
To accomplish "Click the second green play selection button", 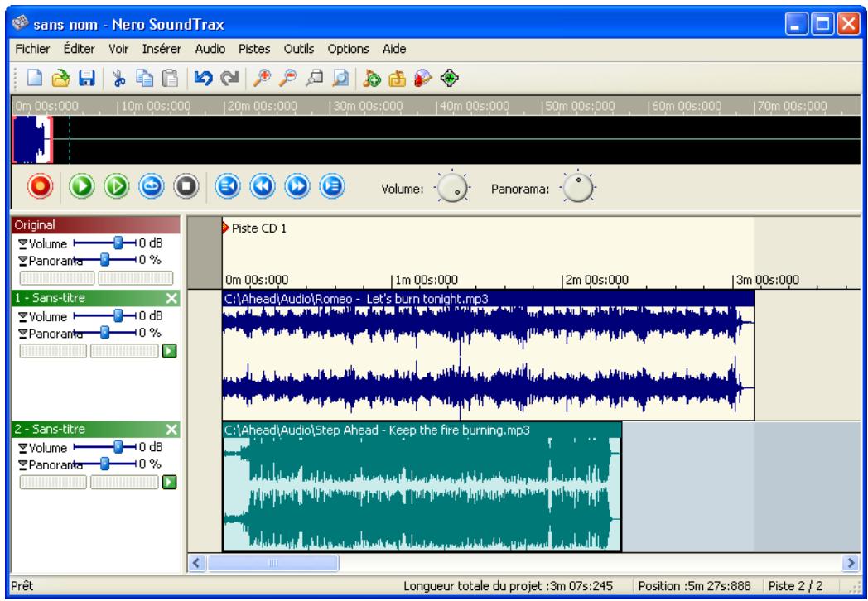I will [117, 186].
